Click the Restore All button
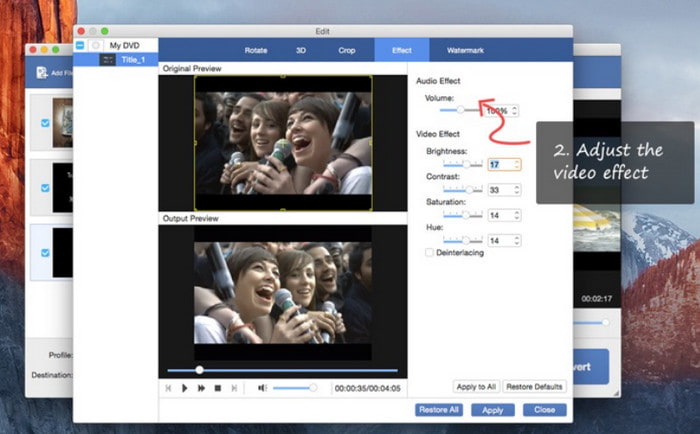This screenshot has width=700, height=434. 439,410
